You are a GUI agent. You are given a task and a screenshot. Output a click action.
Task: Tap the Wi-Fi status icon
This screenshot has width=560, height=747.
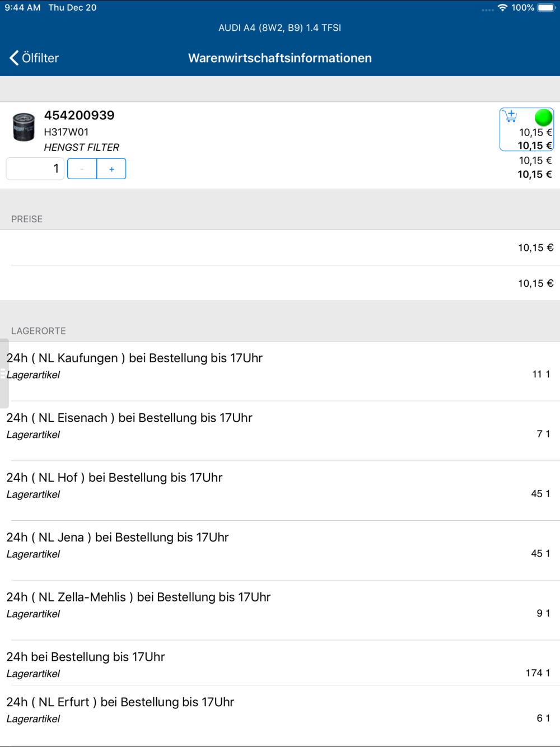[502, 8]
